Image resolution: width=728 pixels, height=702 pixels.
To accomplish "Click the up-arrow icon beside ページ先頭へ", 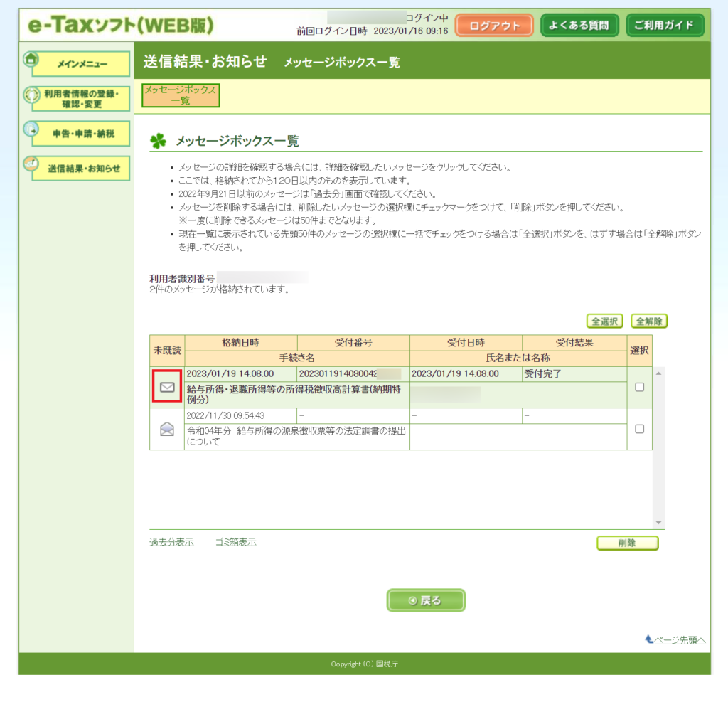I will point(648,639).
